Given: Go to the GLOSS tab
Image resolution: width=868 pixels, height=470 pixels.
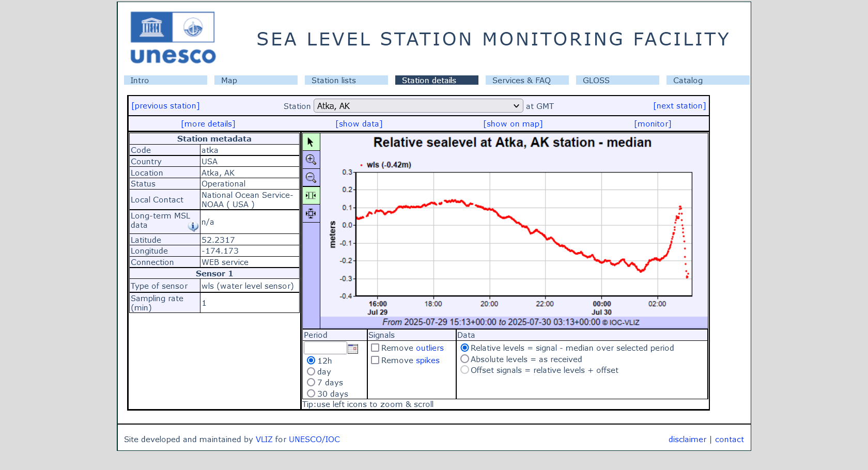Looking at the screenshot, I should (x=617, y=80).
